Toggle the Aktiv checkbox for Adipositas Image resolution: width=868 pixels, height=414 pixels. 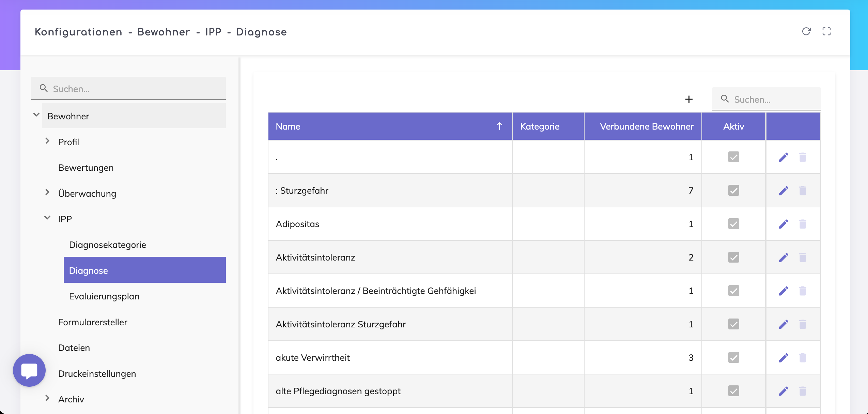pyautogui.click(x=733, y=224)
